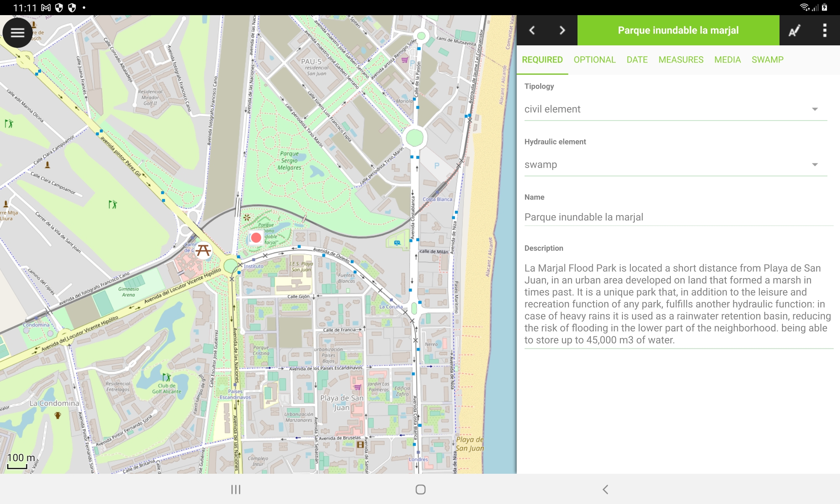Open the SWAMP tab
Image resolution: width=840 pixels, height=504 pixels.
tap(767, 60)
